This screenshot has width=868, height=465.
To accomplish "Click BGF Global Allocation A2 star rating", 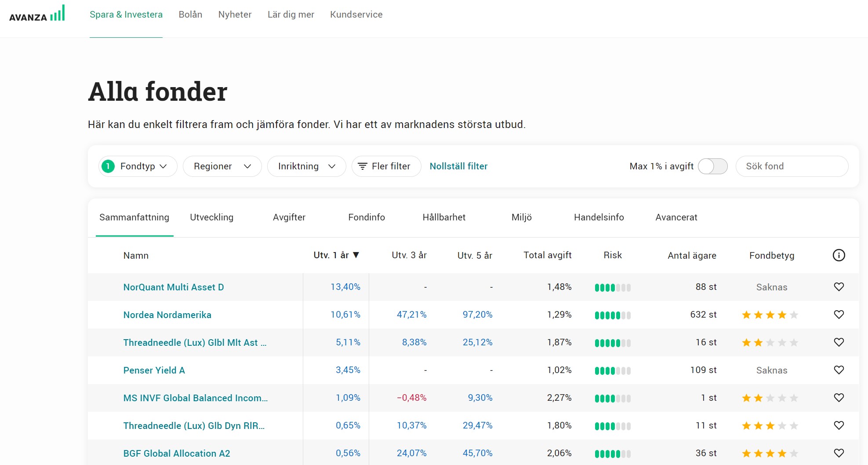I will 770,453.
